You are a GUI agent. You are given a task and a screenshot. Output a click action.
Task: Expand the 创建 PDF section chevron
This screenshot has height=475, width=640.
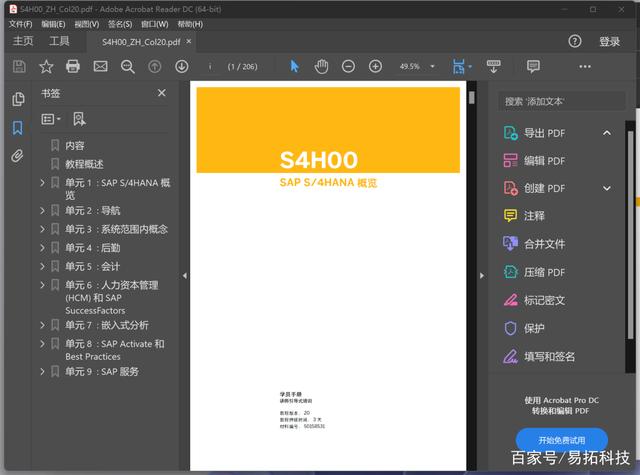pos(607,188)
